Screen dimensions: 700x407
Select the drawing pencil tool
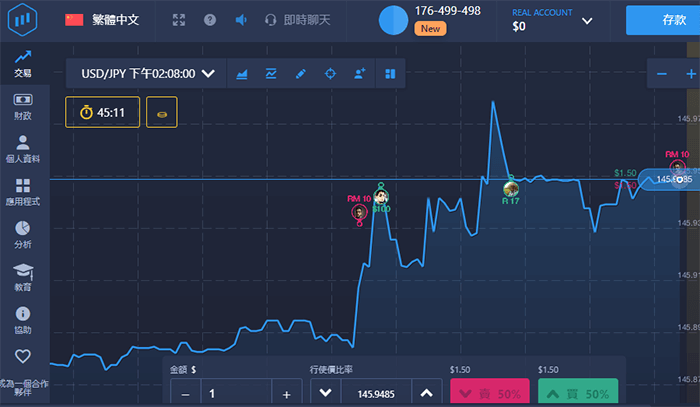click(x=300, y=73)
